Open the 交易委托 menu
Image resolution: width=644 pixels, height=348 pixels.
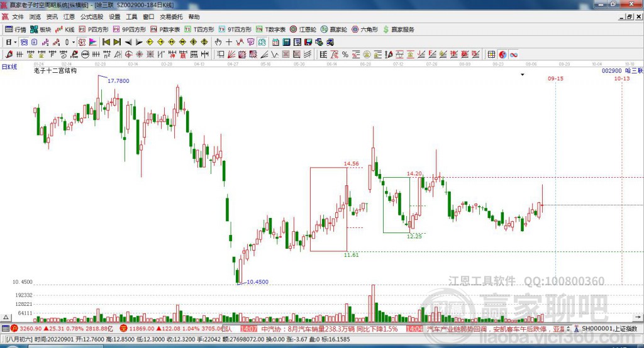point(171,17)
